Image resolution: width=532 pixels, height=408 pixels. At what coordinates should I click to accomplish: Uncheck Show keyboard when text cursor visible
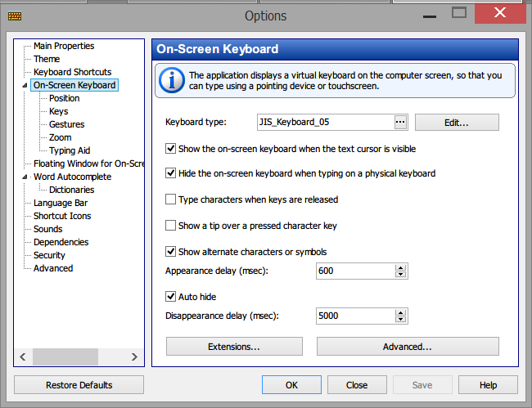170,149
